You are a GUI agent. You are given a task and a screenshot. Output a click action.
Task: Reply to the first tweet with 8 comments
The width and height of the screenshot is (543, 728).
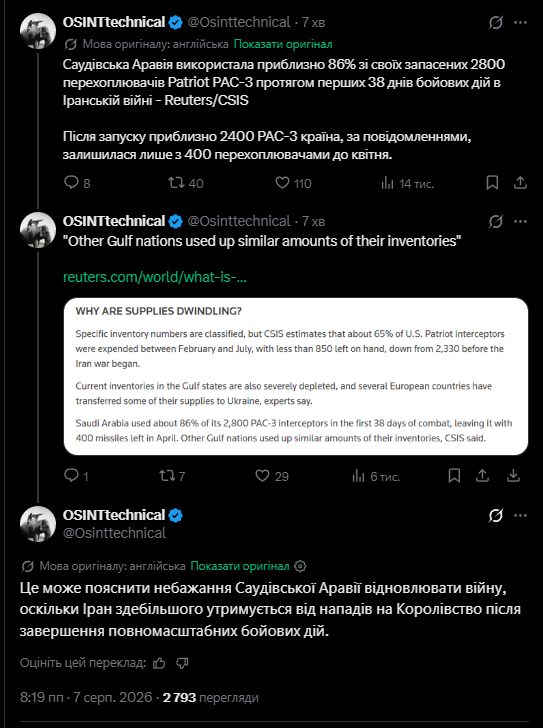[x=77, y=183]
